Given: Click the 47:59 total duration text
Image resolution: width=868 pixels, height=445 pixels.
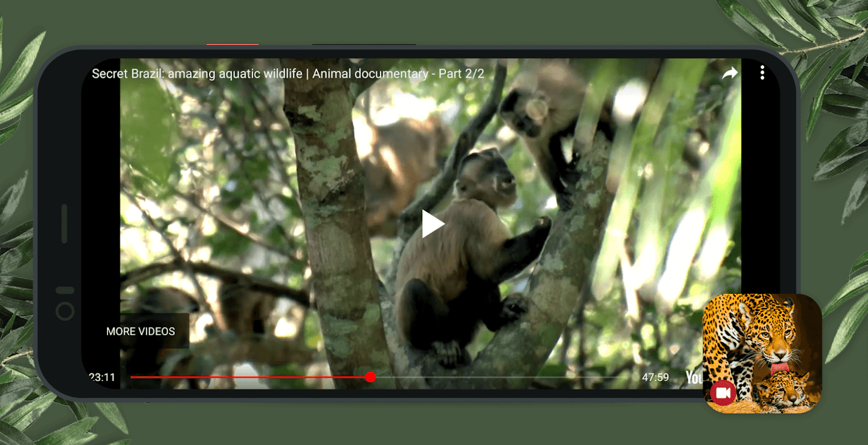Looking at the screenshot, I should point(655,377).
